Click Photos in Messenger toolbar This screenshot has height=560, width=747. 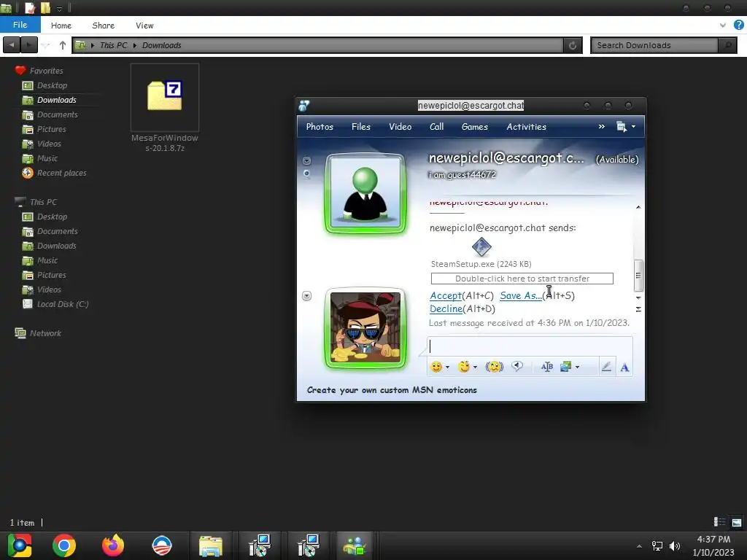click(x=320, y=127)
